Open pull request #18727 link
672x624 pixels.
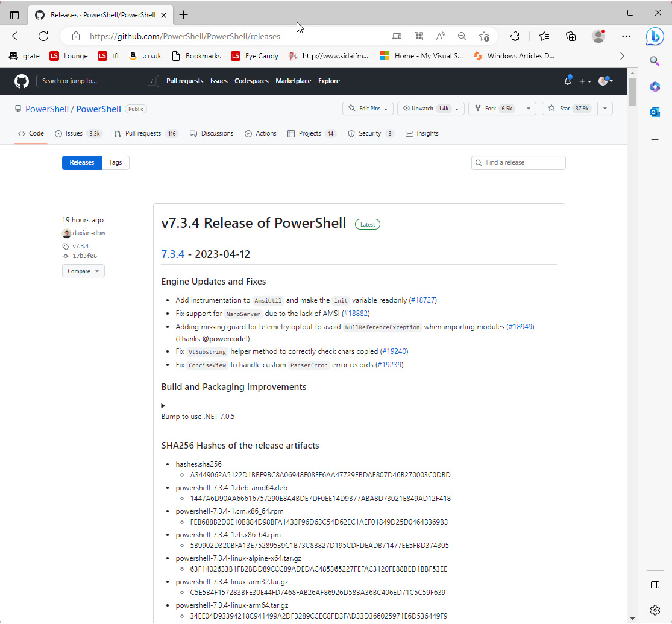pos(423,301)
